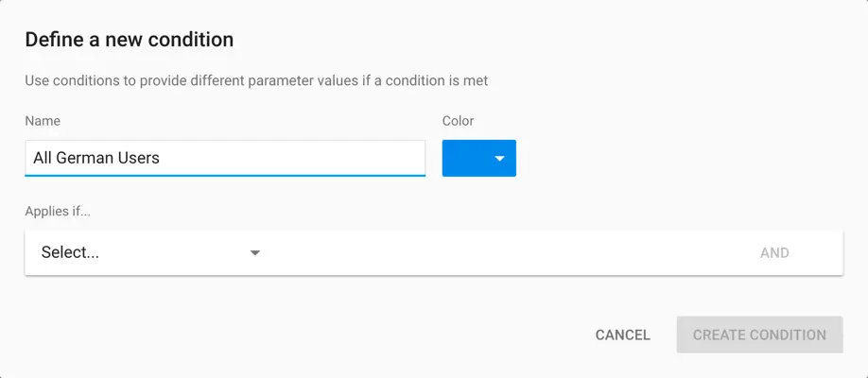The image size is (868, 378).
Task: Click the Name label above the text field
Action: tap(43, 121)
